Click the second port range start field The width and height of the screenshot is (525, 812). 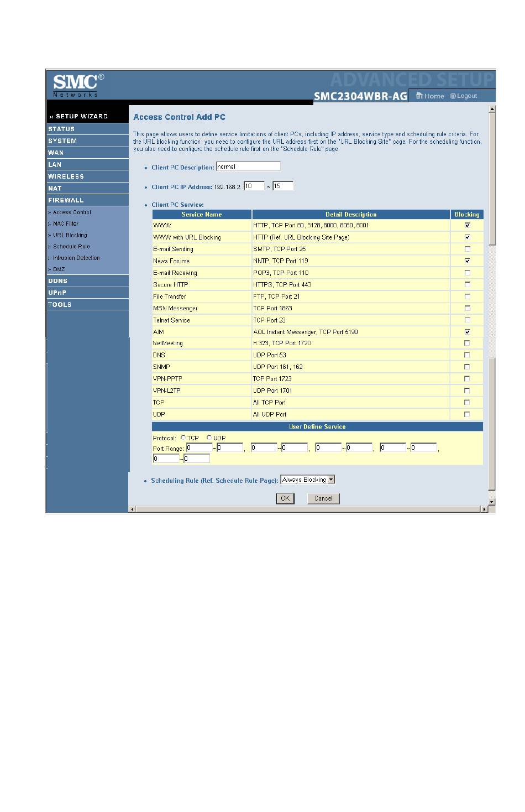pyautogui.click(x=264, y=448)
